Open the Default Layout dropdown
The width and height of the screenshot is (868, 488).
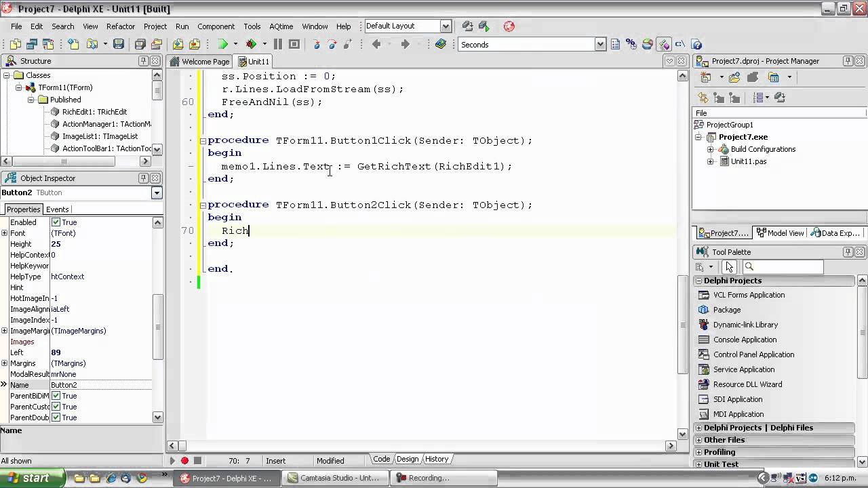pos(446,26)
